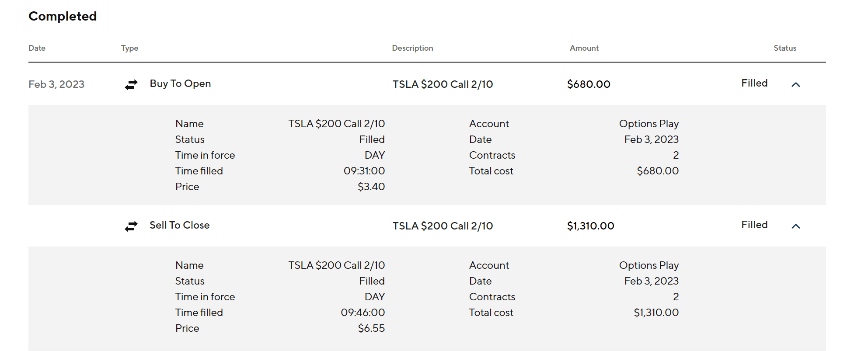The height and width of the screenshot is (351, 868).
Task: Click the Feb 3, 2023 row date
Action: pyautogui.click(x=56, y=84)
